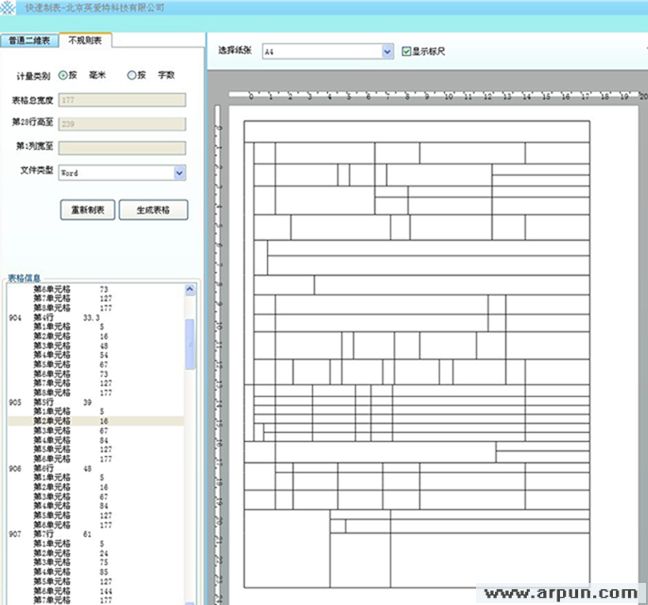The height and width of the screenshot is (605, 648).
Task: Click into the 第1列宽至 field
Action: click(122, 148)
